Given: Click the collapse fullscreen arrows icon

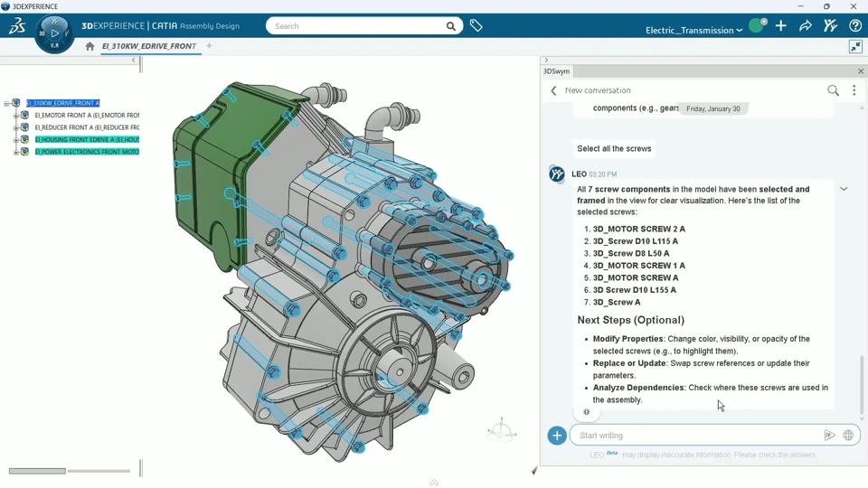Looking at the screenshot, I should point(856,46).
